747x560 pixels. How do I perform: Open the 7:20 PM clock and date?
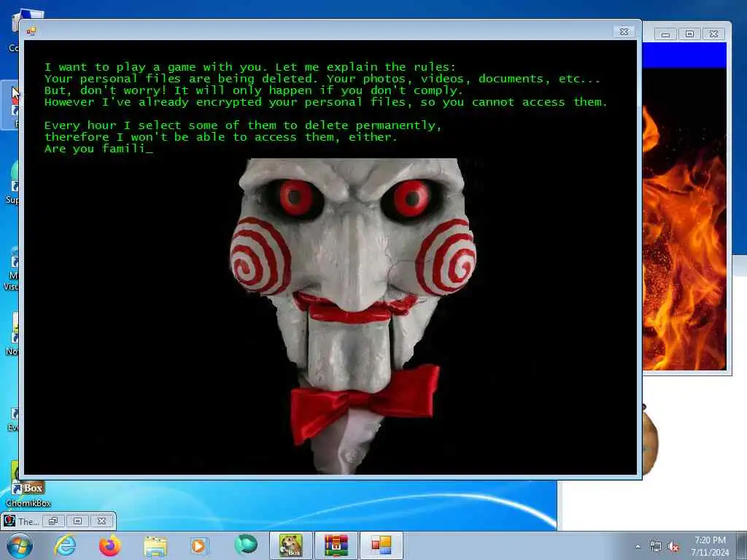[710, 546]
